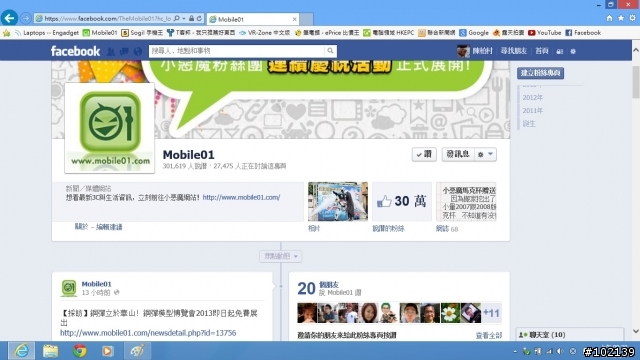Expand the highlights dropdown on the timeline

click(280, 256)
